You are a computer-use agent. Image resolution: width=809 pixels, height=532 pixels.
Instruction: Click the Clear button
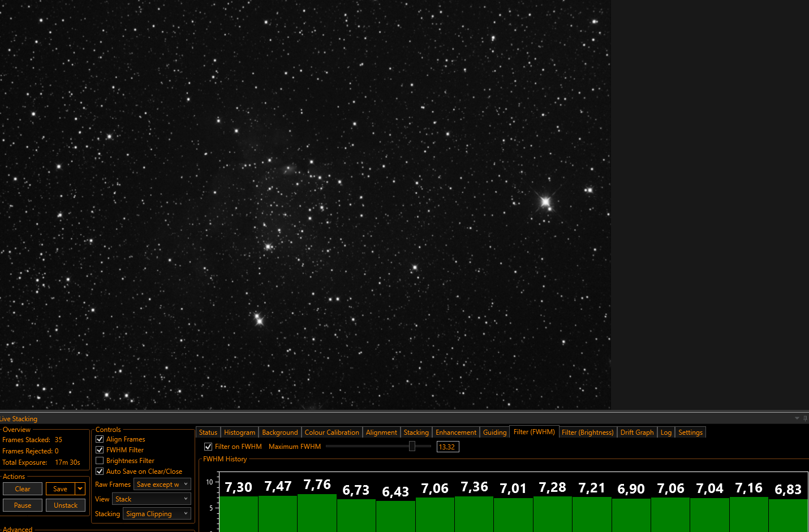(23, 489)
